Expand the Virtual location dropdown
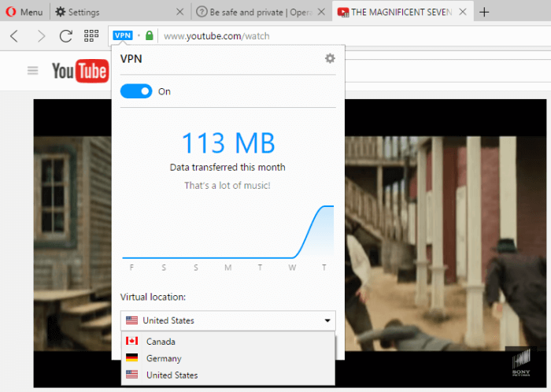The image size is (551, 392). [228, 320]
